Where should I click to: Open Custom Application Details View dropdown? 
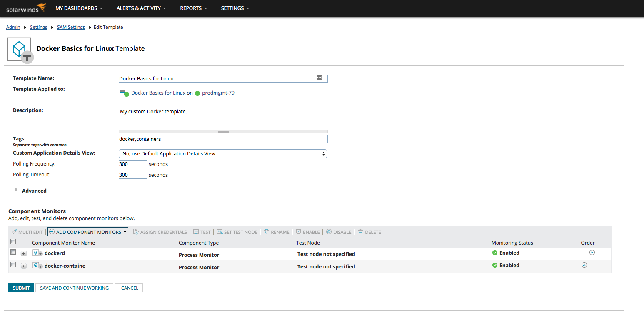click(223, 154)
